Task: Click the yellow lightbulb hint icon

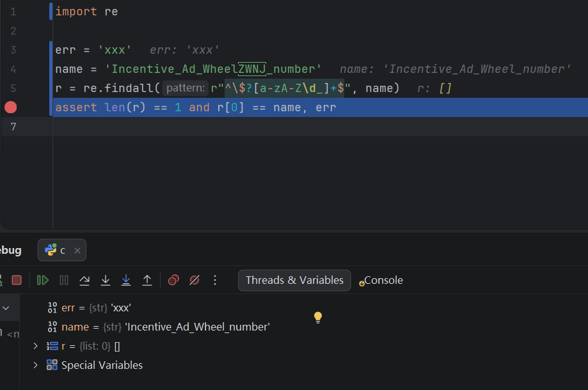Action: pos(318,318)
